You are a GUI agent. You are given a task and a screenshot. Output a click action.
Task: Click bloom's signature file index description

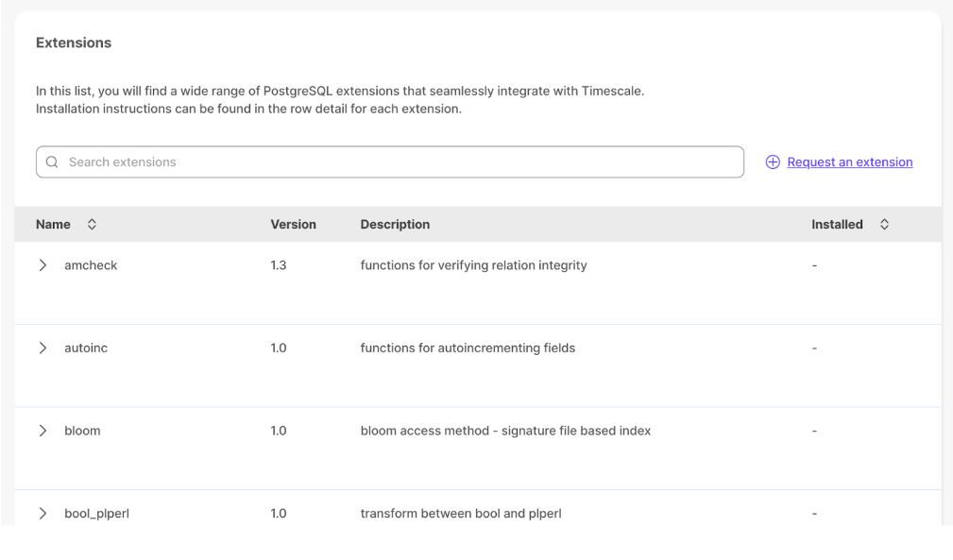(505, 431)
